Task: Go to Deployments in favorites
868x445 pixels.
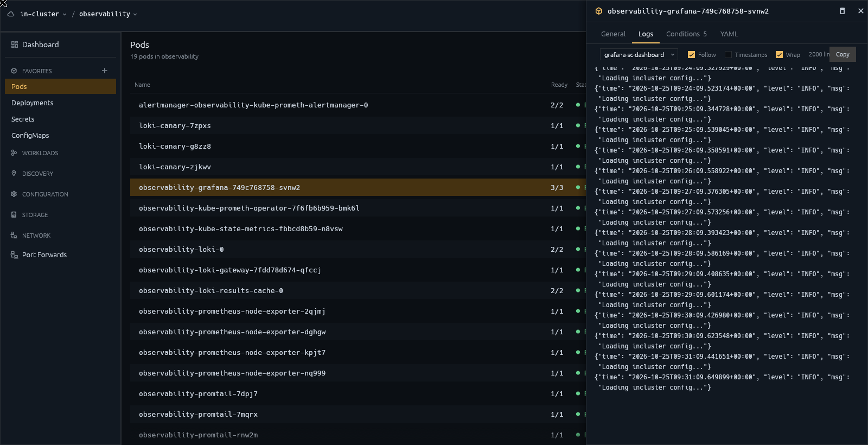Action: tap(60, 103)
